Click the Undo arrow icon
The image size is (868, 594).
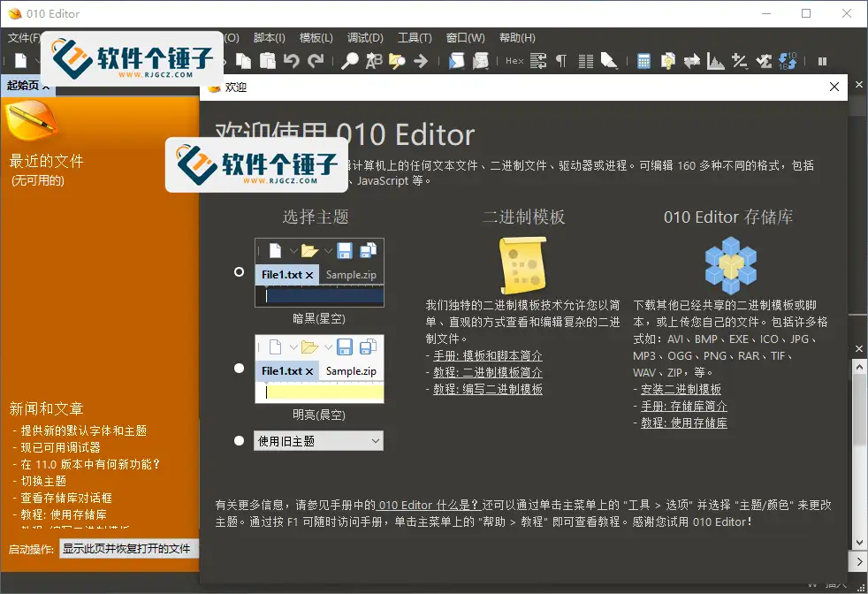tap(292, 61)
